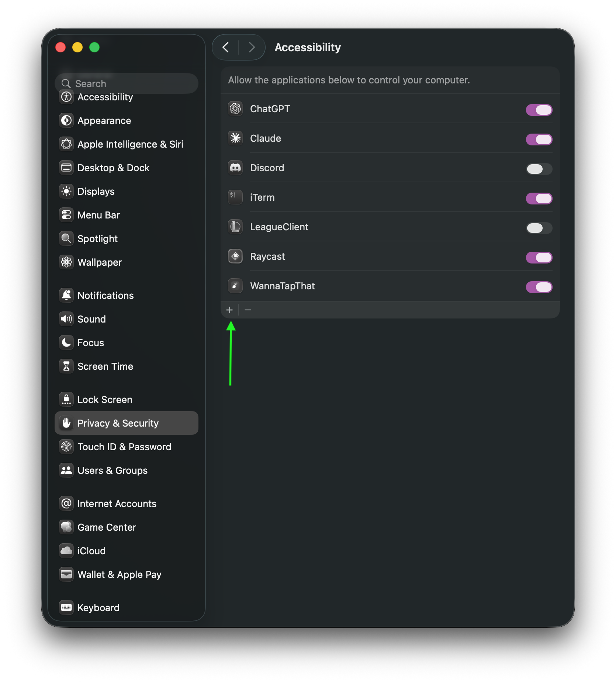This screenshot has height=682, width=616.
Task: Close the System Settings window
Action: pos(60,47)
